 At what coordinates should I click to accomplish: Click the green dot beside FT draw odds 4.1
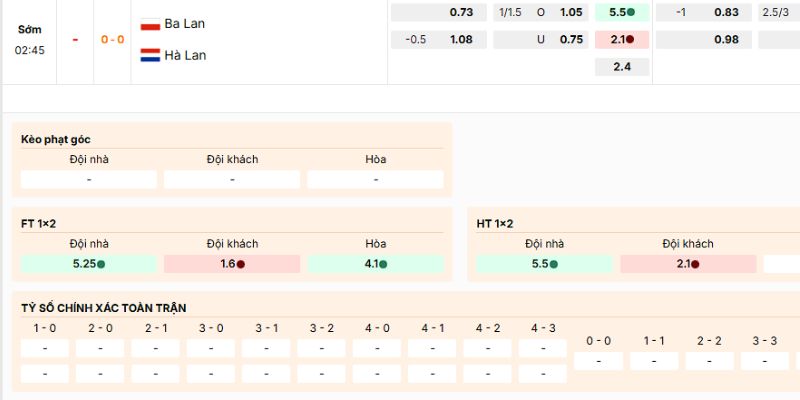click(x=383, y=264)
